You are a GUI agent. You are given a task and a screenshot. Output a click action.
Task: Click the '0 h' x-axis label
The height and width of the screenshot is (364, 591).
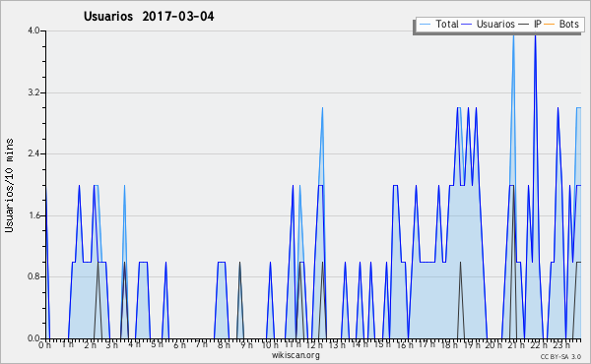coord(44,344)
